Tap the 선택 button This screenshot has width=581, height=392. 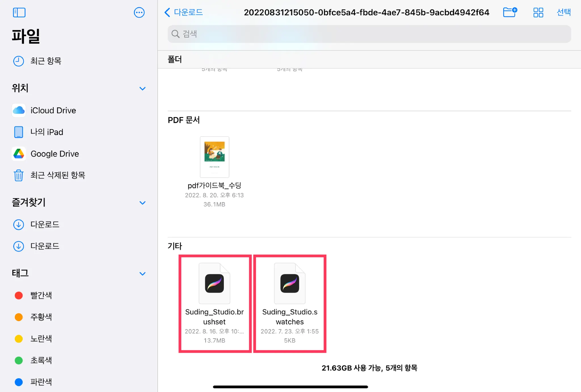[563, 12]
